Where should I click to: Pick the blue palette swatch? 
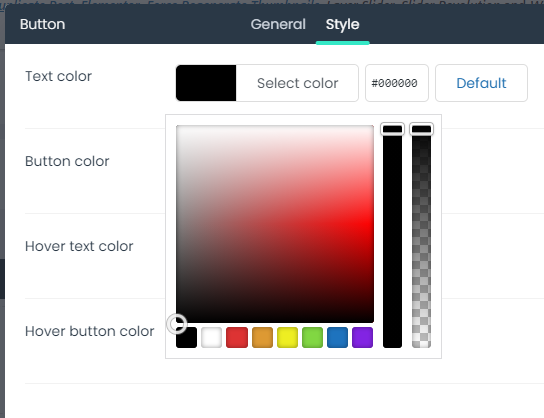tap(337, 337)
